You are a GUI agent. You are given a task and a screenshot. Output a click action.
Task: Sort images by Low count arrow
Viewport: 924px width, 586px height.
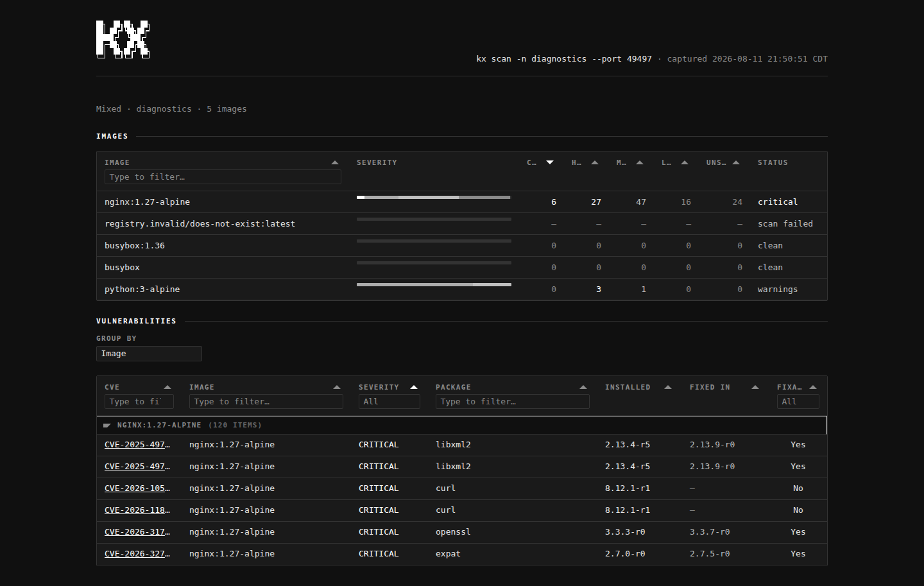click(685, 162)
